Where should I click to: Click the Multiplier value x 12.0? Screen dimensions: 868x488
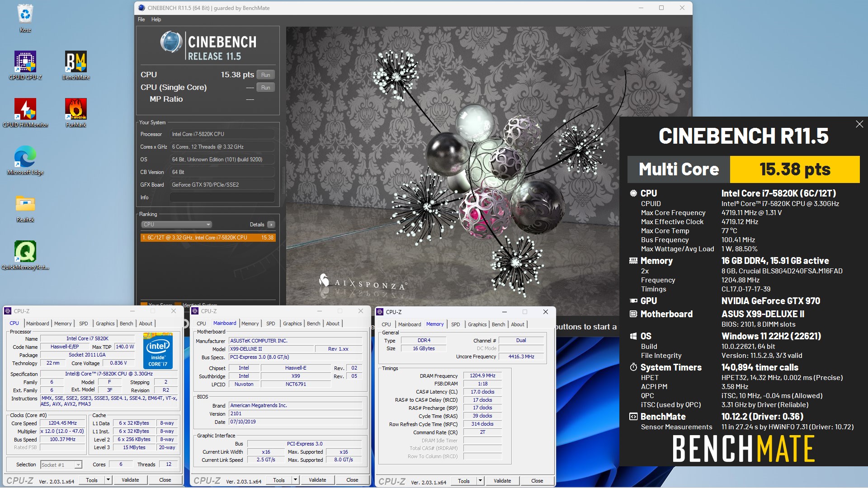pyautogui.click(x=63, y=432)
